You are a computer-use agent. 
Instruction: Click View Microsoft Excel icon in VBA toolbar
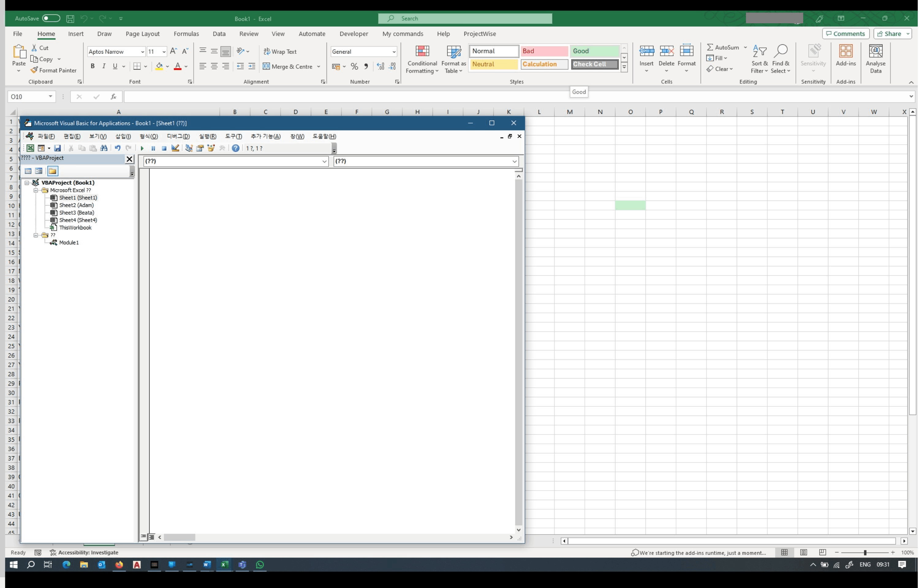(30, 148)
